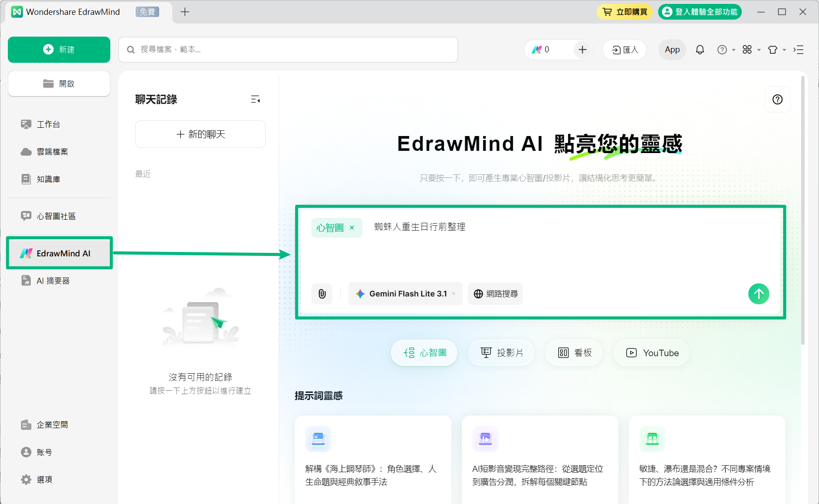Click the AI credits counter showing 0
The width and height of the screenshot is (819, 504).
541,50
